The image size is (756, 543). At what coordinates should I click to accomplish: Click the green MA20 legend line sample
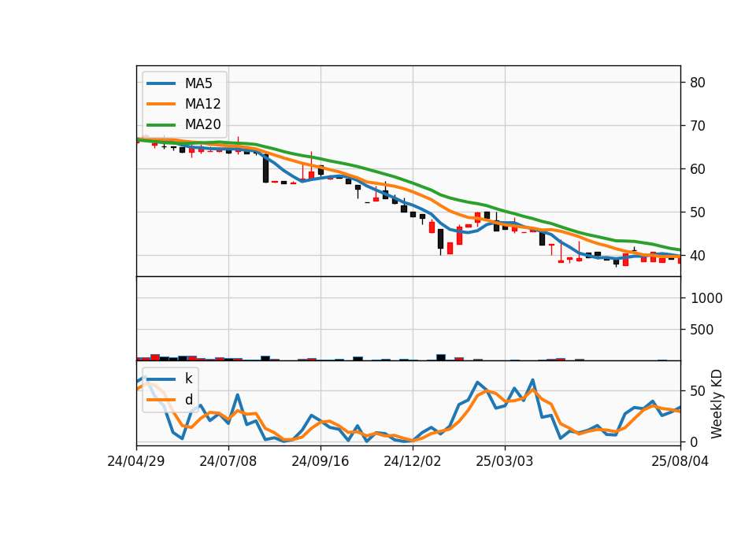(161, 124)
